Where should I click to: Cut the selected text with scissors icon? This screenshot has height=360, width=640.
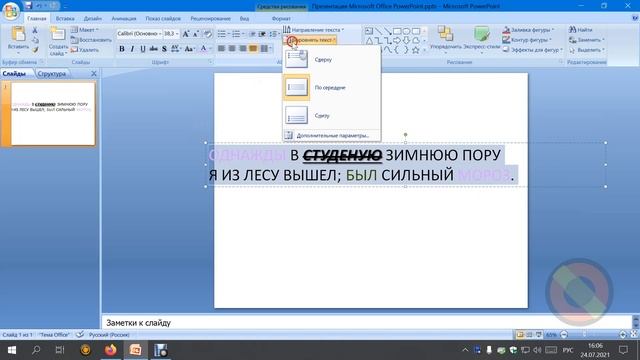pyautogui.click(x=35, y=30)
